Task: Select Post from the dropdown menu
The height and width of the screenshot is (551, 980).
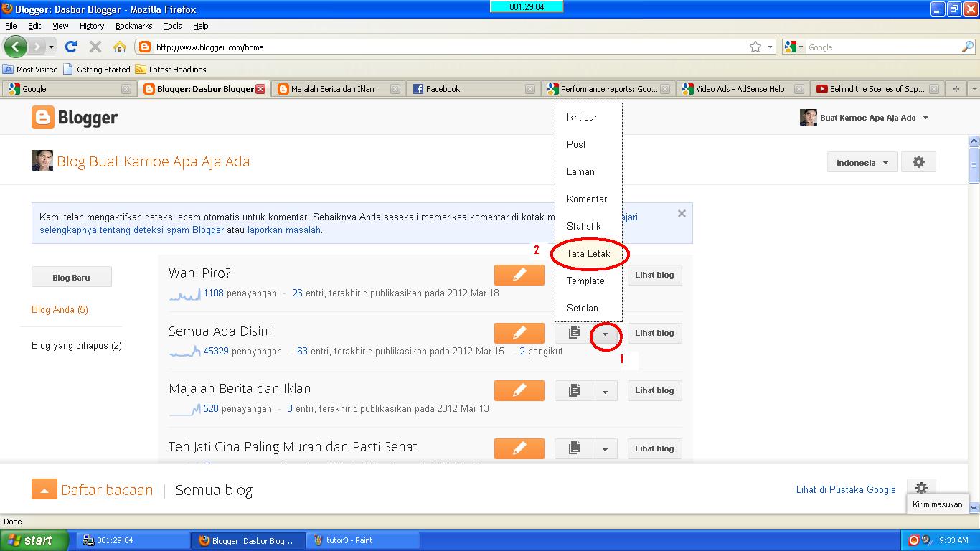Action: coord(588,144)
